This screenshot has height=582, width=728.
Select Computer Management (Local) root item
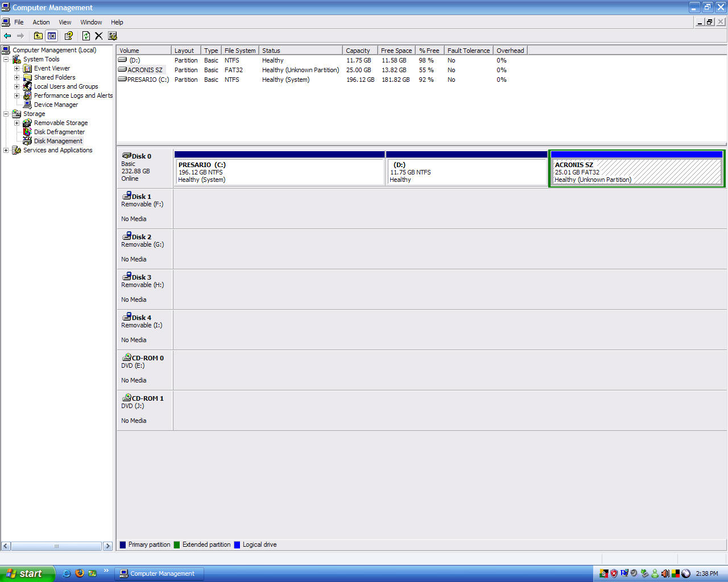(55, 50)
